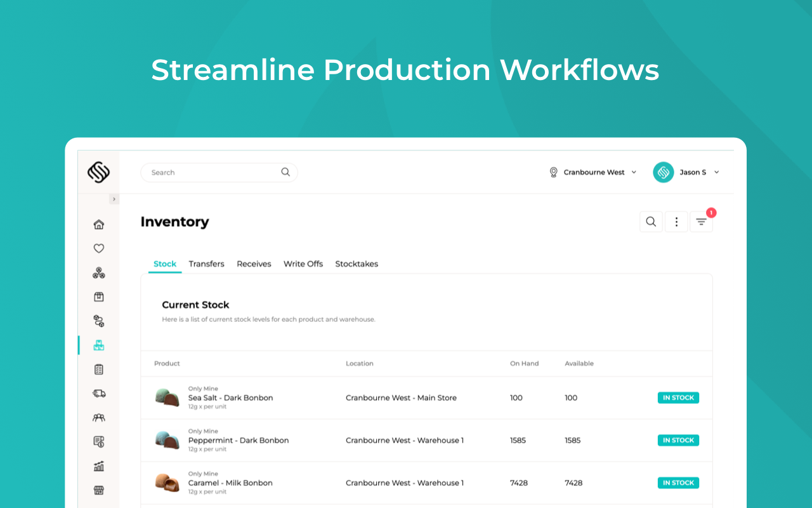Screen dimensions: 812x508
Task: Open the storefront sidebar icon
Action: pos(98,490)
